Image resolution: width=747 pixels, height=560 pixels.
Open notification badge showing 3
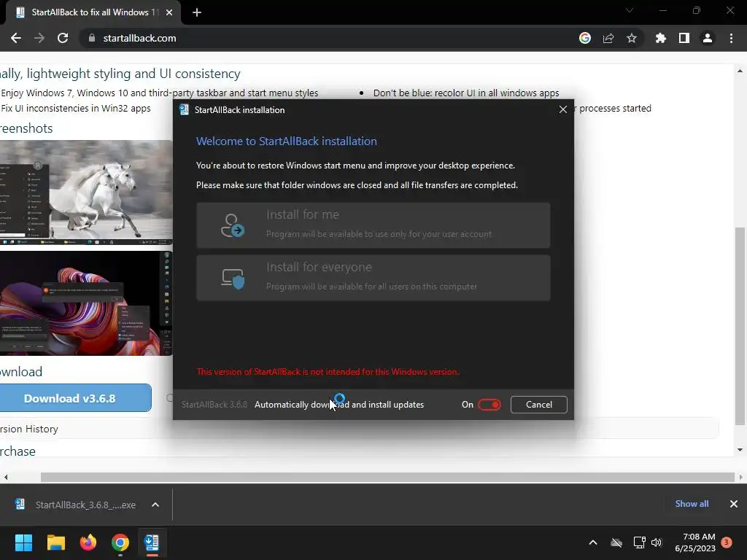[727, 542]
